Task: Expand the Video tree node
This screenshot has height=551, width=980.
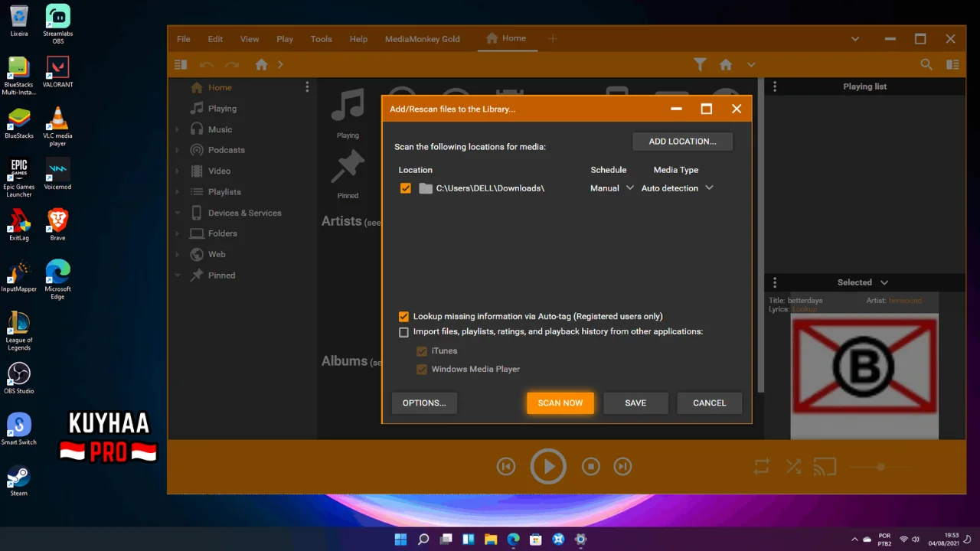Action: (178, 171)
